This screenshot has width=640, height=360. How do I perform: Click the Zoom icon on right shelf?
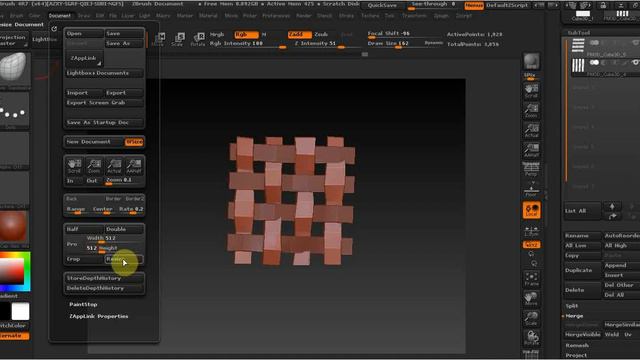tap(531, 111)
